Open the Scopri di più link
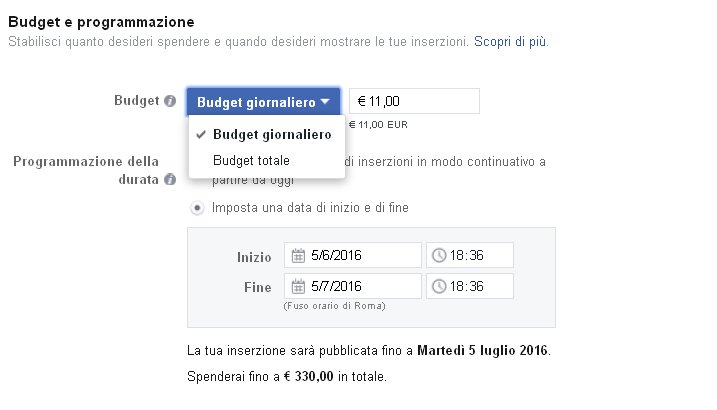The image size is (717, 410). 510,42
